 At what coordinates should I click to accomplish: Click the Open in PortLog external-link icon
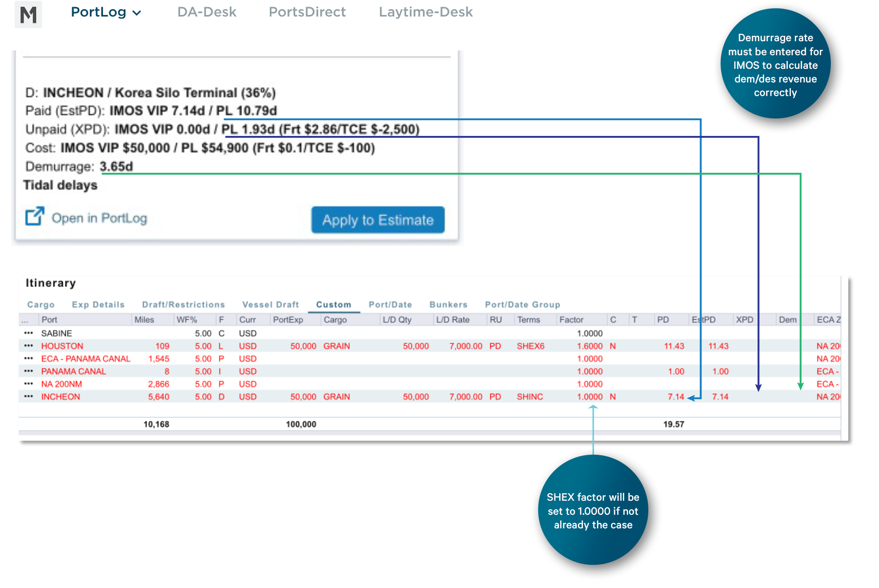35,216
